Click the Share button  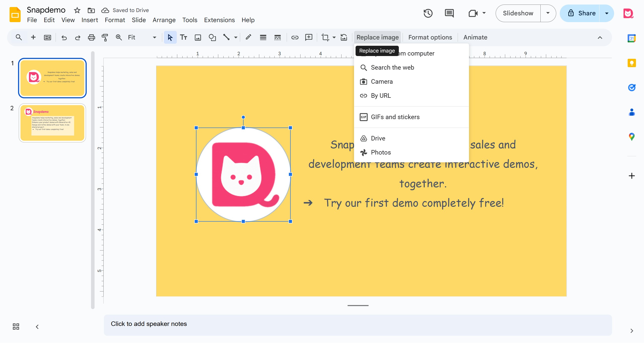[x=580, y=13]
